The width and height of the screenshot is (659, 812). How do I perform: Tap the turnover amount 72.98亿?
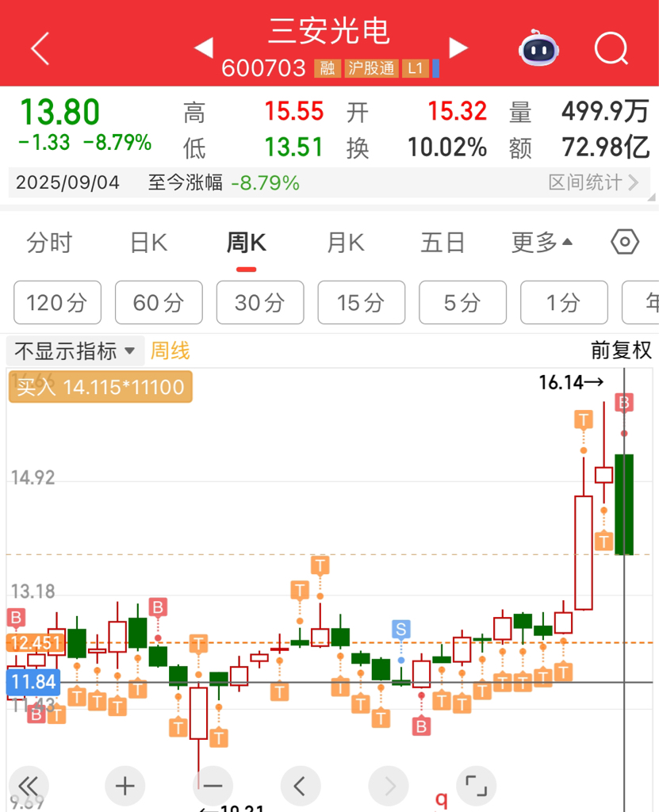tap(606, 147)
